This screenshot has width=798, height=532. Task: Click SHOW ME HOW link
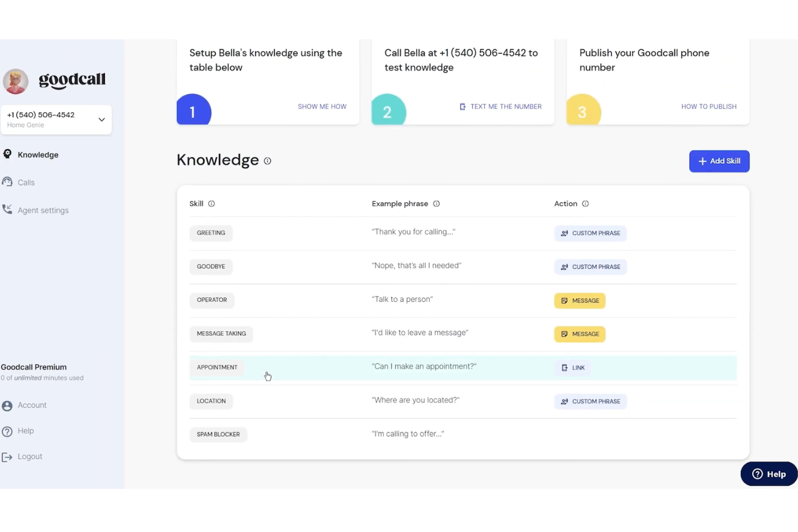click(x=322, y=107)
